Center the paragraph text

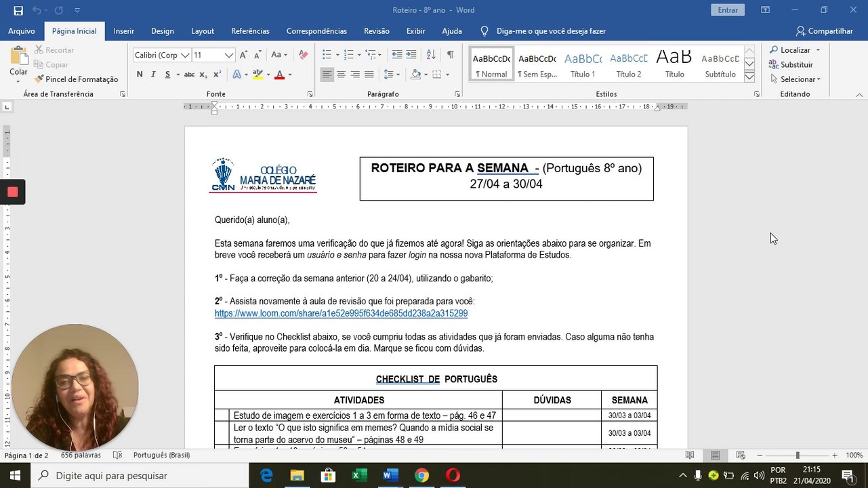pos(341,75)
